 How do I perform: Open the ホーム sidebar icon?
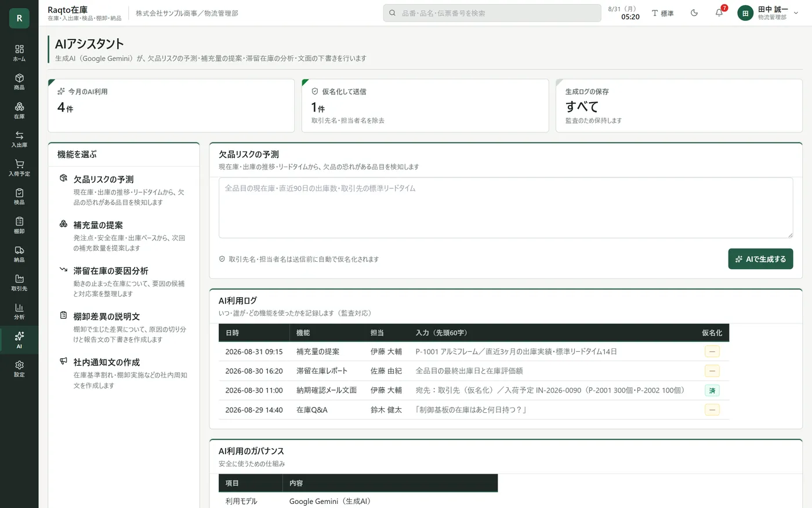point(19,53)
